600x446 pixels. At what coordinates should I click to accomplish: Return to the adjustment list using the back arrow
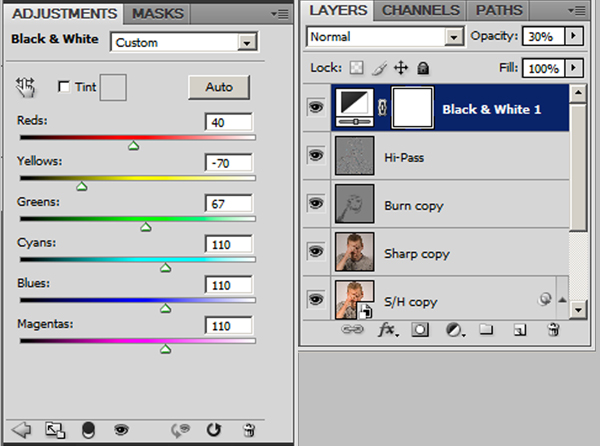(x=22, y=430)
